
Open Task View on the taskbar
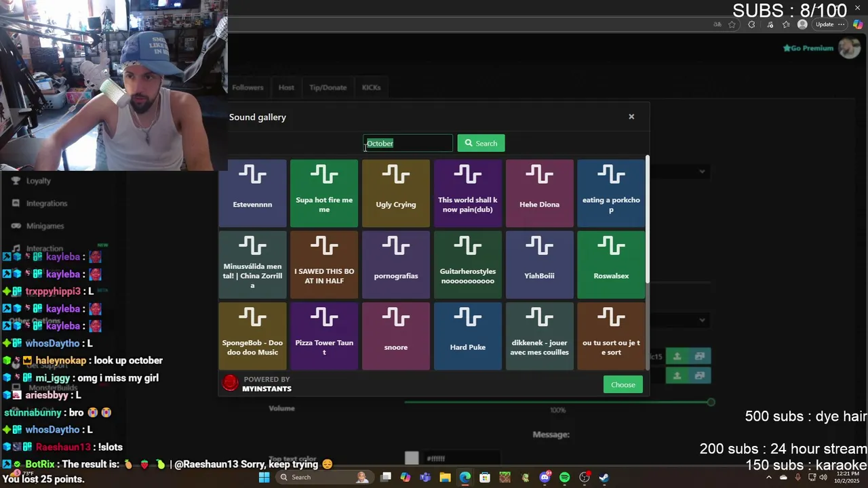[x=385, y=477]
